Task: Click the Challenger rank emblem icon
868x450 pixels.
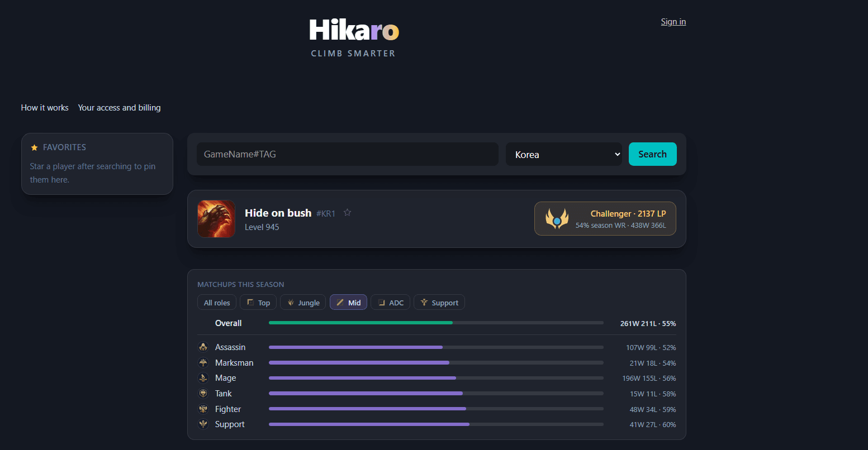Action: tap(557, 219)
